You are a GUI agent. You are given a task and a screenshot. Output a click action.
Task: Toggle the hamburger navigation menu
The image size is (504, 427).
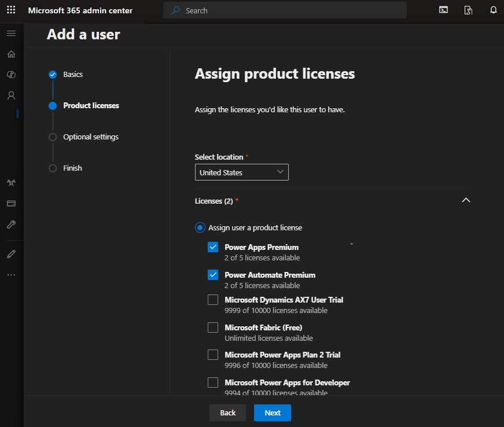11,33
